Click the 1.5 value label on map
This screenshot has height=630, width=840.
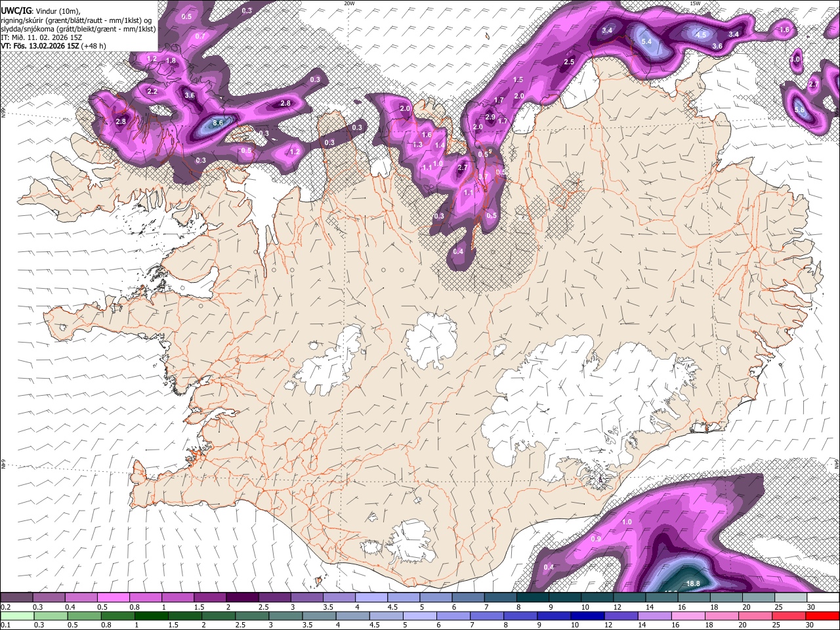pos(518,79)
